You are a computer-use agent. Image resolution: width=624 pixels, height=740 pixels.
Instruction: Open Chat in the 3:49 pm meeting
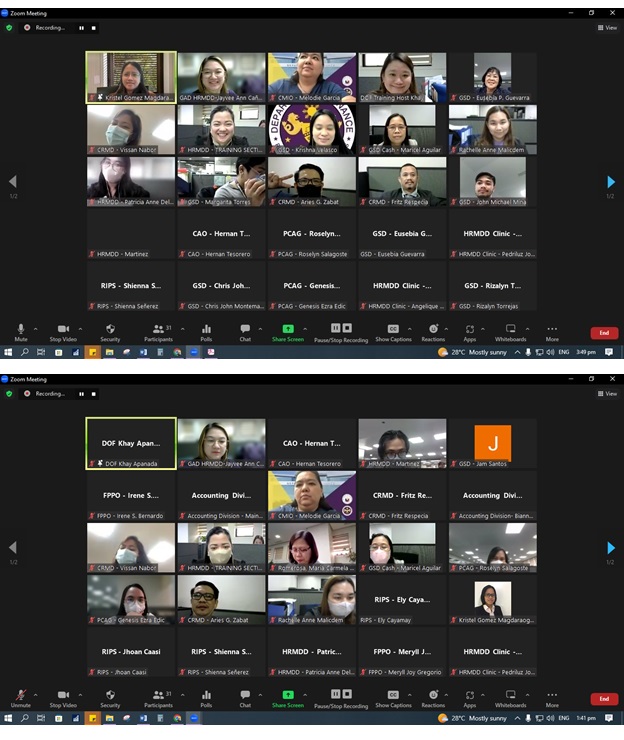tap(245, 332)
